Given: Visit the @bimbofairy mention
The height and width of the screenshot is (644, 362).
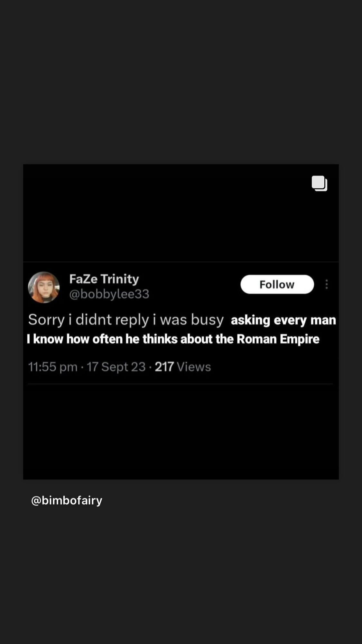Looking at the screenshot, I should (67, 500).
